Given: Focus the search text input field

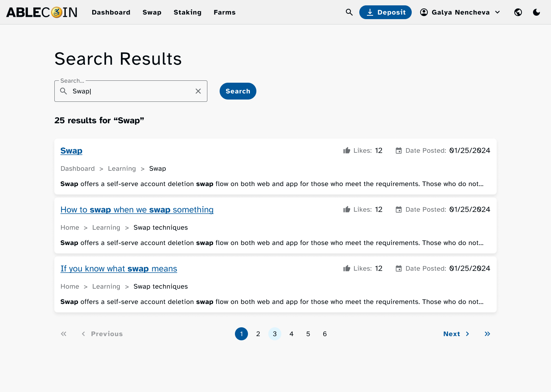Looking at the screenshot, I should (130, 91).
